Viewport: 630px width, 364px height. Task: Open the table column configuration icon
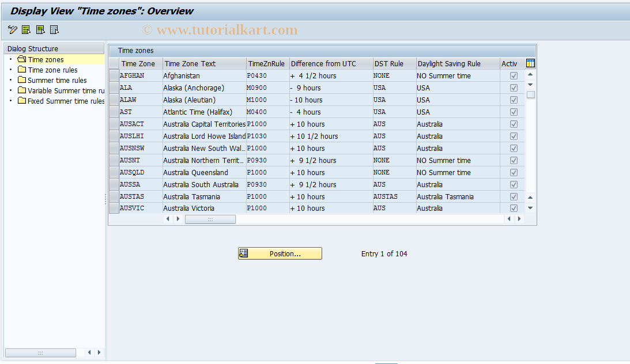click(531, 63)
